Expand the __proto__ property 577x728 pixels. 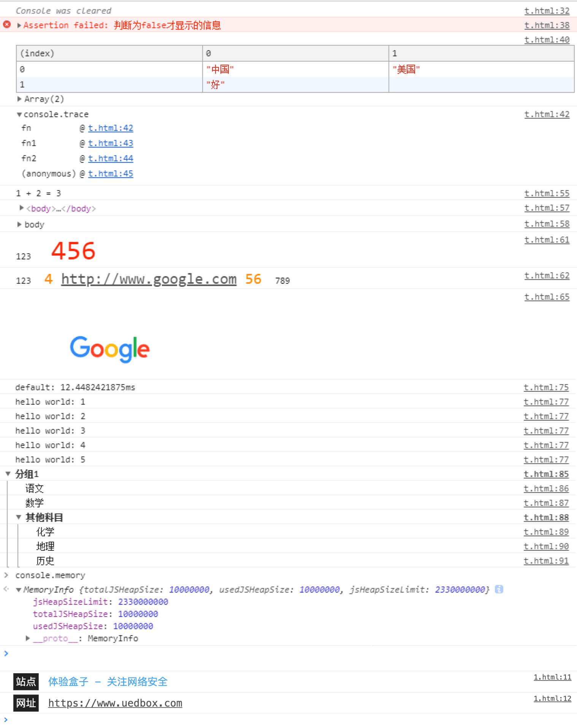point(28,638)
